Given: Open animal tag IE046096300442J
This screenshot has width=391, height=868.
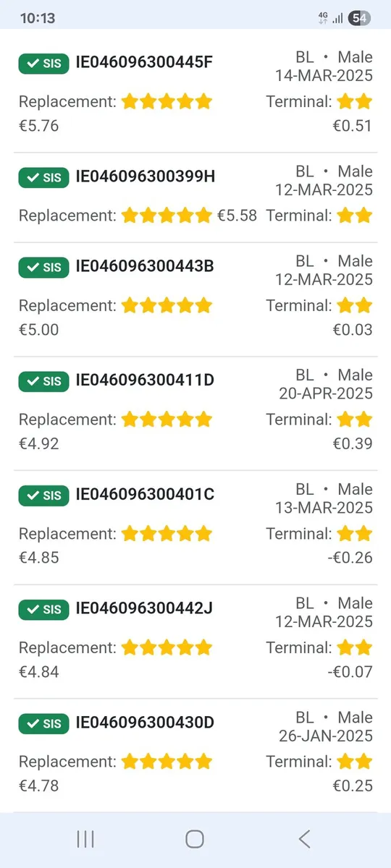Looking at the screenshot, I should [x=144, y=609].
